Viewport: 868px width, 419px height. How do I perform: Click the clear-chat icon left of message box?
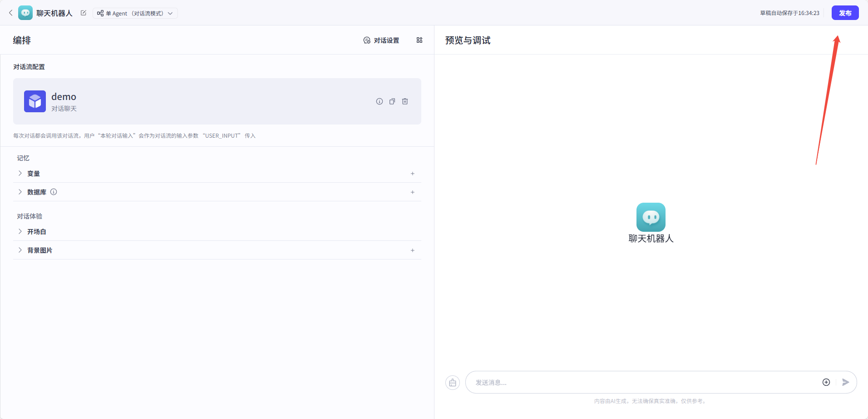tap(453, 383)
